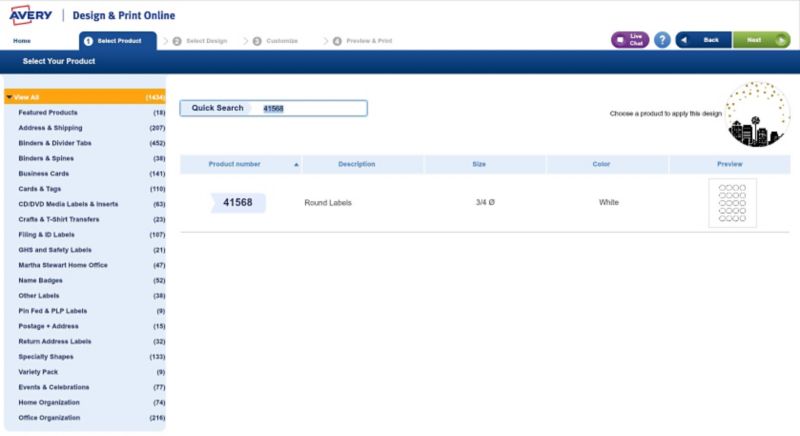Select the Select Product step tab
The image size is (800, 436).
pyautogui.click(x=118, y=41)
